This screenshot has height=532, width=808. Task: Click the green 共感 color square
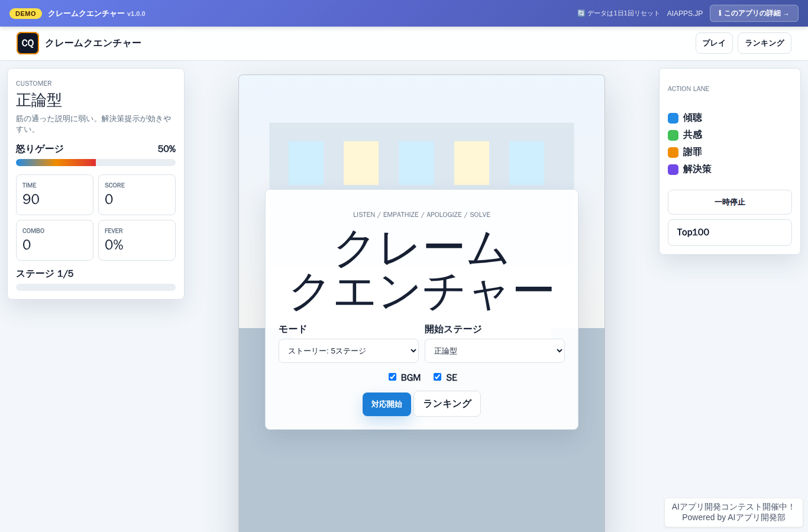click(x=673, y=135)
